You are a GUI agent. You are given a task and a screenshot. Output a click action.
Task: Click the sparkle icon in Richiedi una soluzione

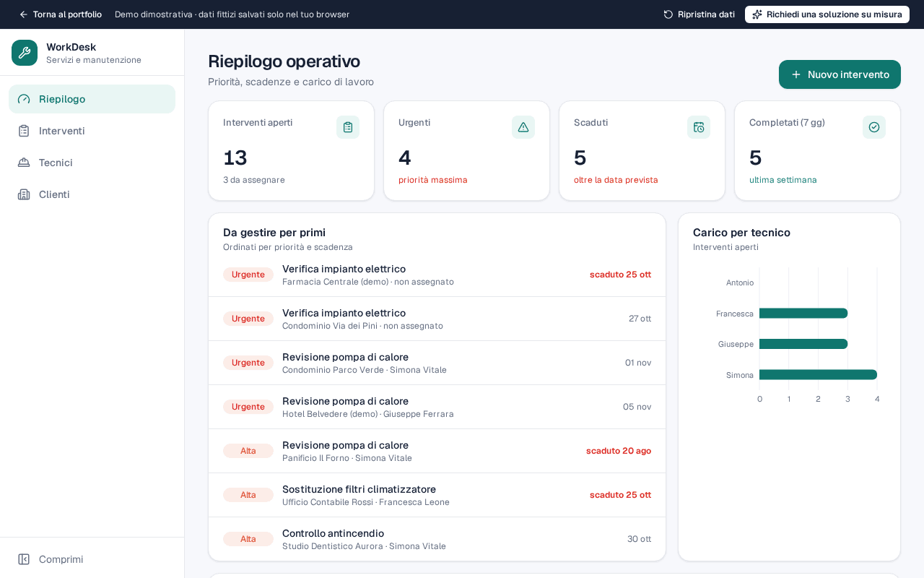coord(757,14)
